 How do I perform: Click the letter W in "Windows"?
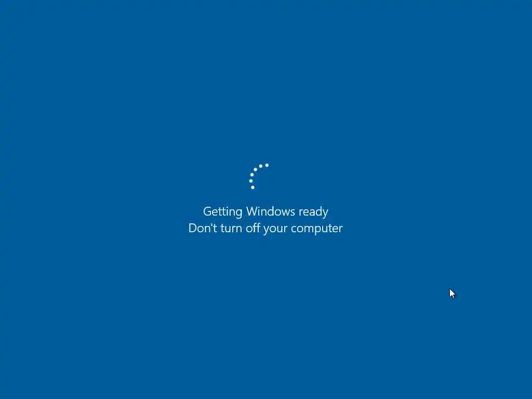tap(252, 211)
